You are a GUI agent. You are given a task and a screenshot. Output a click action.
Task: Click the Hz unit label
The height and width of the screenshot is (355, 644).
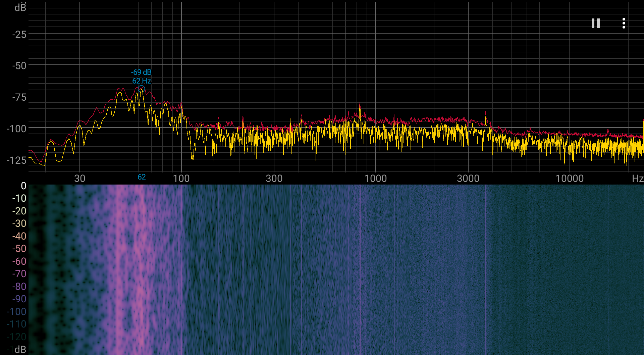(x=637, y=178)
